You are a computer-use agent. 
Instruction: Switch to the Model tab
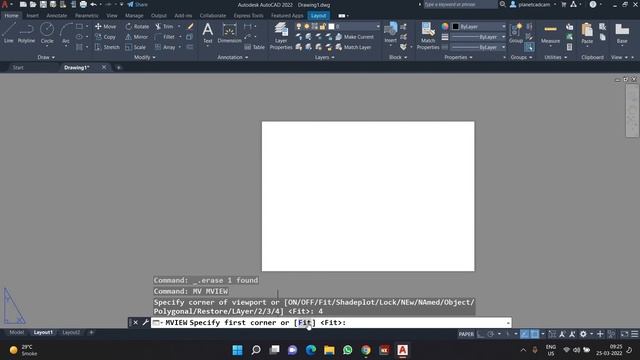[17, 333]
